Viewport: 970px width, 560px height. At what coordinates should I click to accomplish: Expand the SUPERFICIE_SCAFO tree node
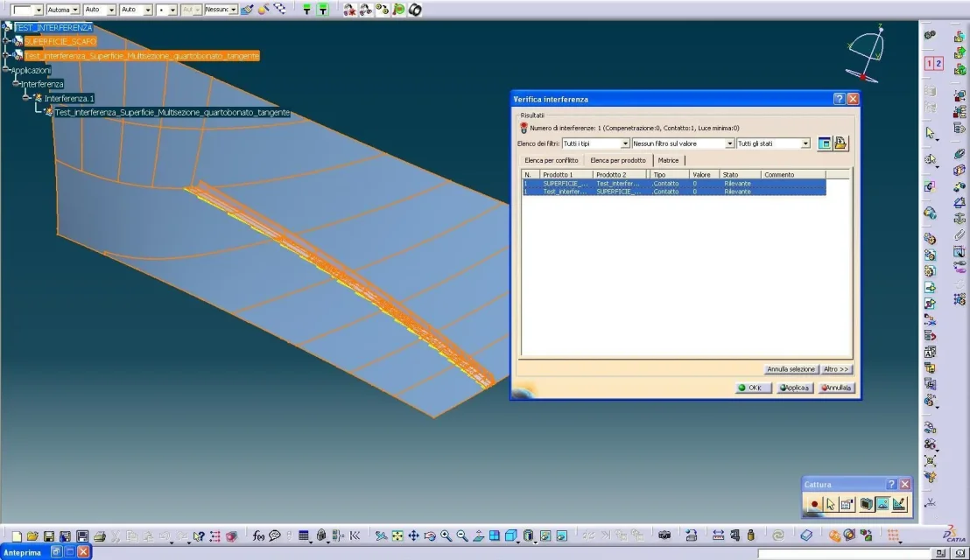tap(6, 41)
